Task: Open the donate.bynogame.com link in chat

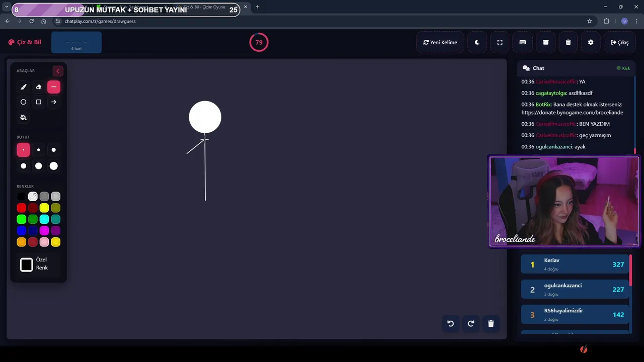Action: coord(572,113)
